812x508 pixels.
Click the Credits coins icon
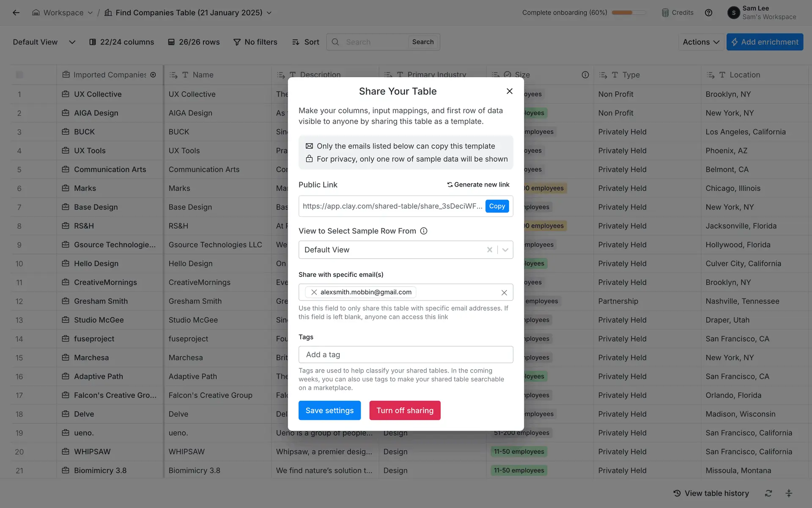tap(665, 13)
